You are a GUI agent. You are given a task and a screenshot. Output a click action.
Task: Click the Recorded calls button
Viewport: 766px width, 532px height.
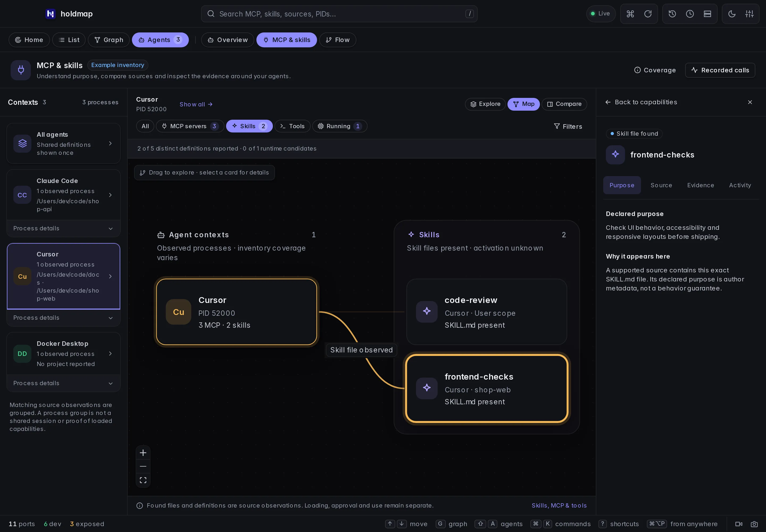point(720,70)
